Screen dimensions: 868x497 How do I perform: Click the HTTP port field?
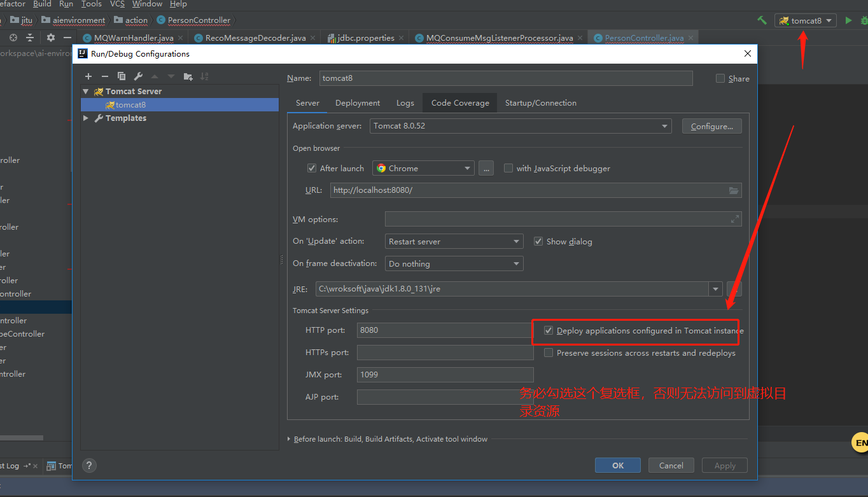coord(445,330)
